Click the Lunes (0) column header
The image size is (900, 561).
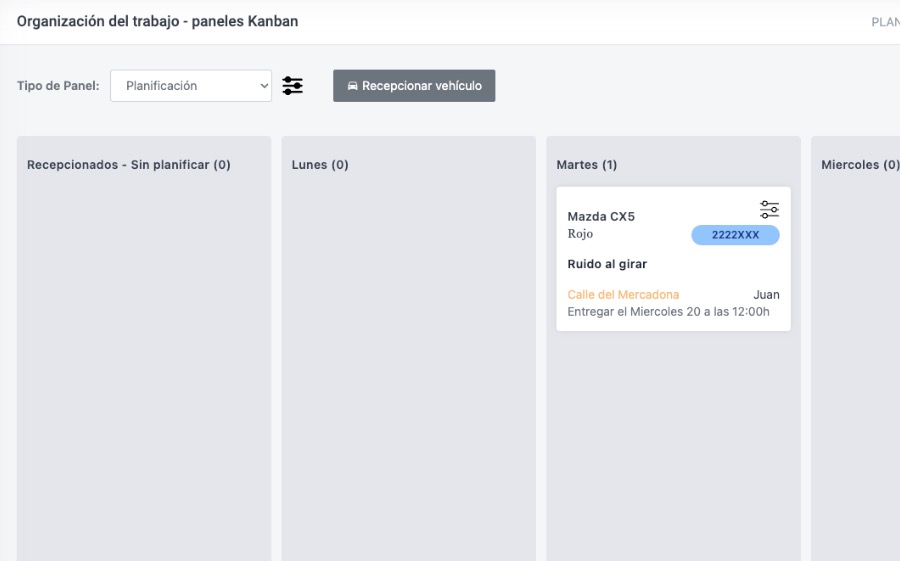coord(320,165)
